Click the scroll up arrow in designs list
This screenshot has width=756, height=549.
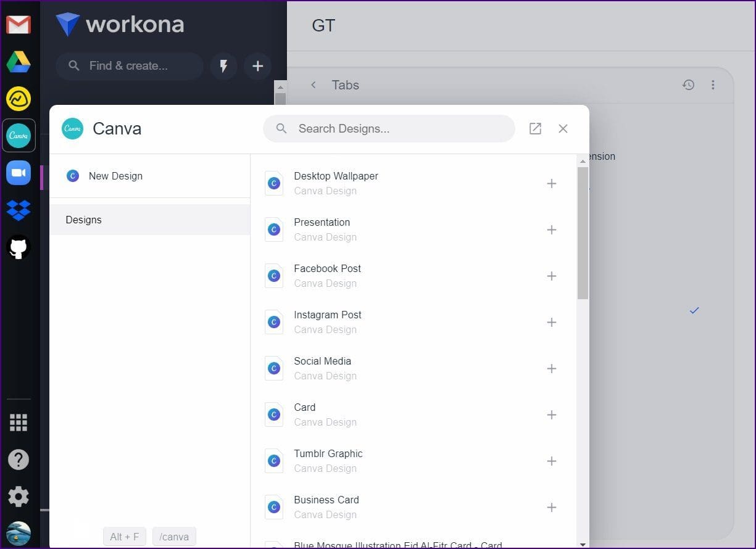click(x=583, y=161)
